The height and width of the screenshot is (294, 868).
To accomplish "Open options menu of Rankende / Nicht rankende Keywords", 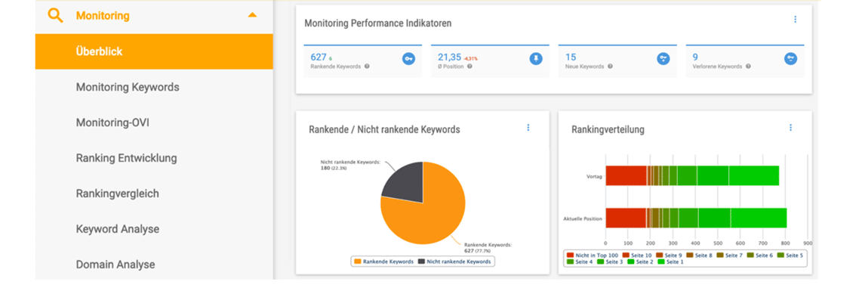I will click(x=528, y=128).
